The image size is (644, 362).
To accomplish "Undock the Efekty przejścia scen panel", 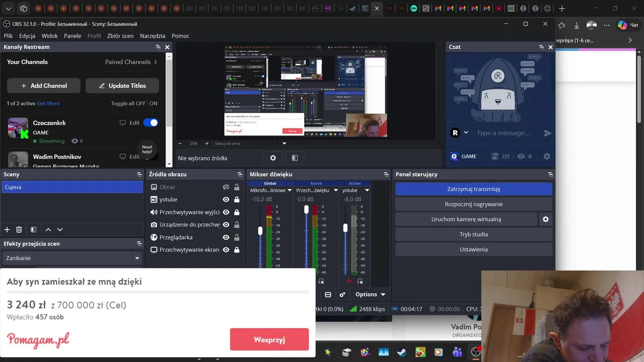I will tap(139, 243).
